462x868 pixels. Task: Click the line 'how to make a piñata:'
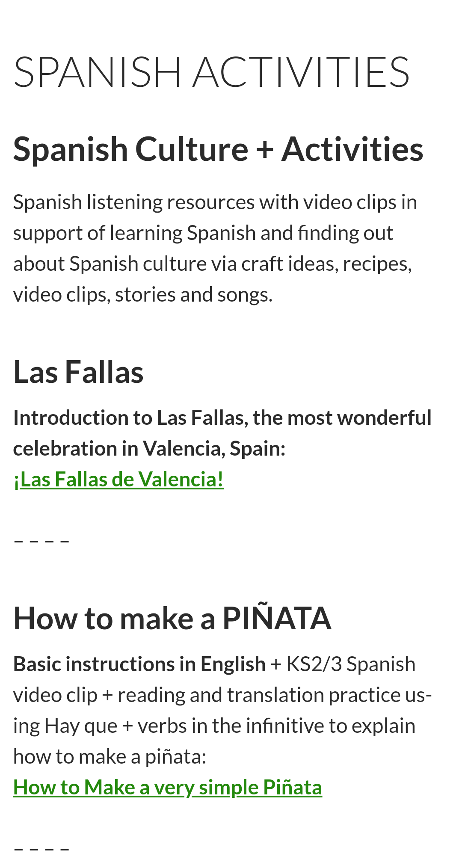[x=110, y=757]
